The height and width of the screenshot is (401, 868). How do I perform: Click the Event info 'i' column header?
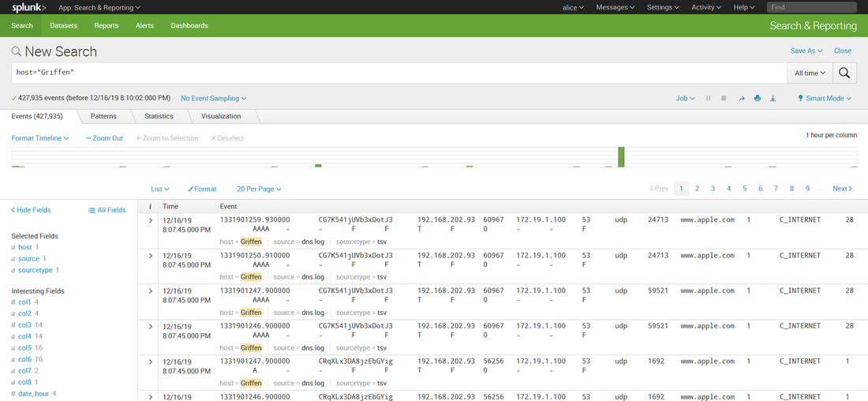(x=150, y=207)
